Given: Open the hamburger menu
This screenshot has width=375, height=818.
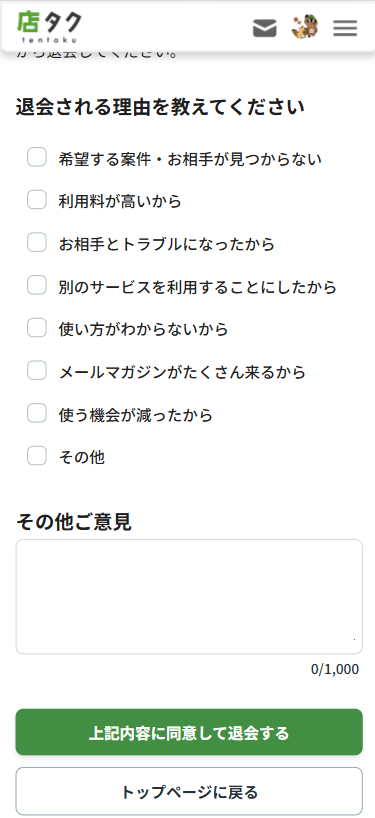Looking at the screenshot, I should coord(345,28).
